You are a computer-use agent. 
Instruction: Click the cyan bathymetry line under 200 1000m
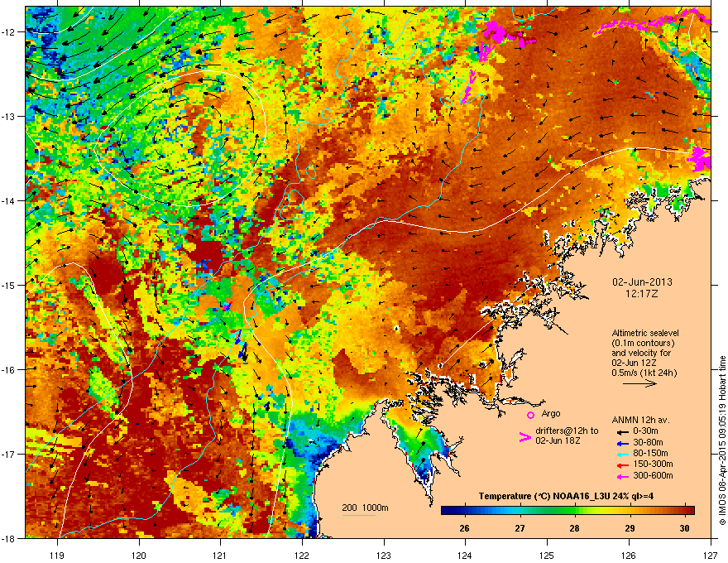[x=359, y=515]
